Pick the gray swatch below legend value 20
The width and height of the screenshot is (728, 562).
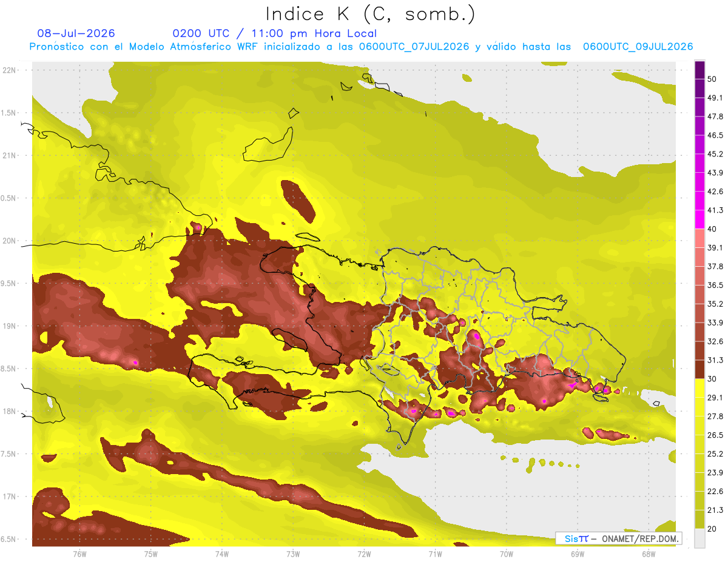699,538
